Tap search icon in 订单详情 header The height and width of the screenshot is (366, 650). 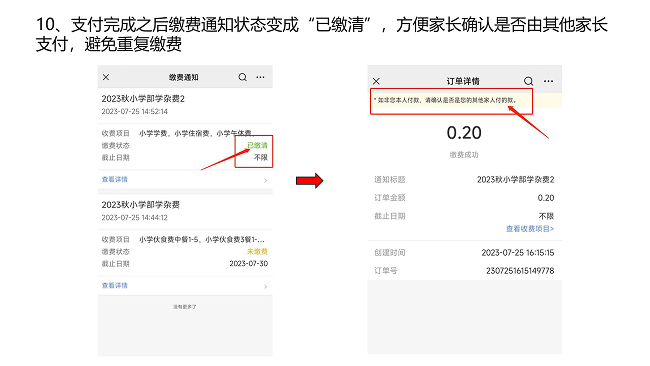528,81
